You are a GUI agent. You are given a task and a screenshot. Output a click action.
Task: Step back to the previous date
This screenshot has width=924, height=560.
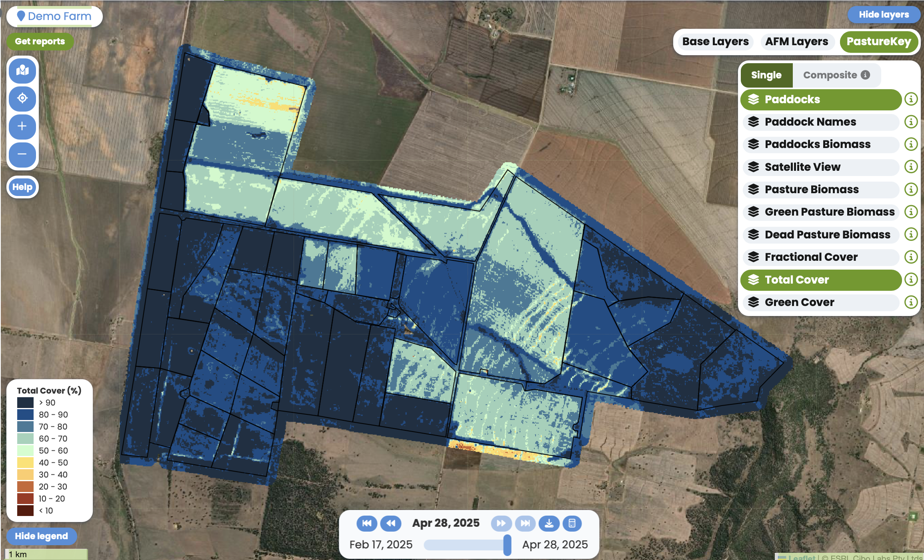(390, 523)
